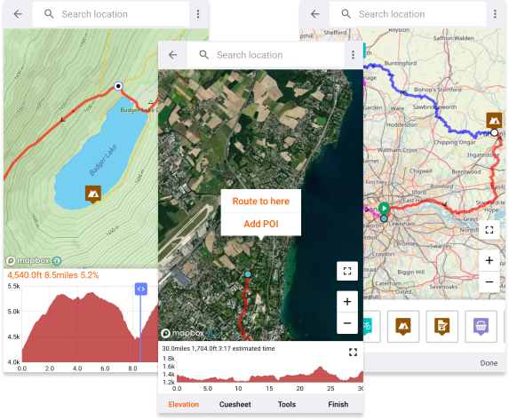Tap the Finish button
This screenshot has width=509, height=420.
point(338,404)
